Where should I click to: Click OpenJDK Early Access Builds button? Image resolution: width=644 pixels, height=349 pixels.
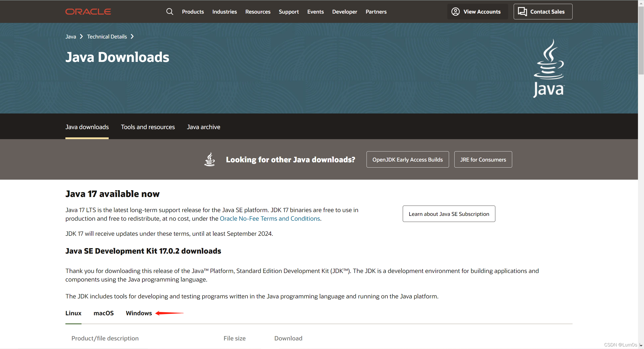click(x=407, y=160)
